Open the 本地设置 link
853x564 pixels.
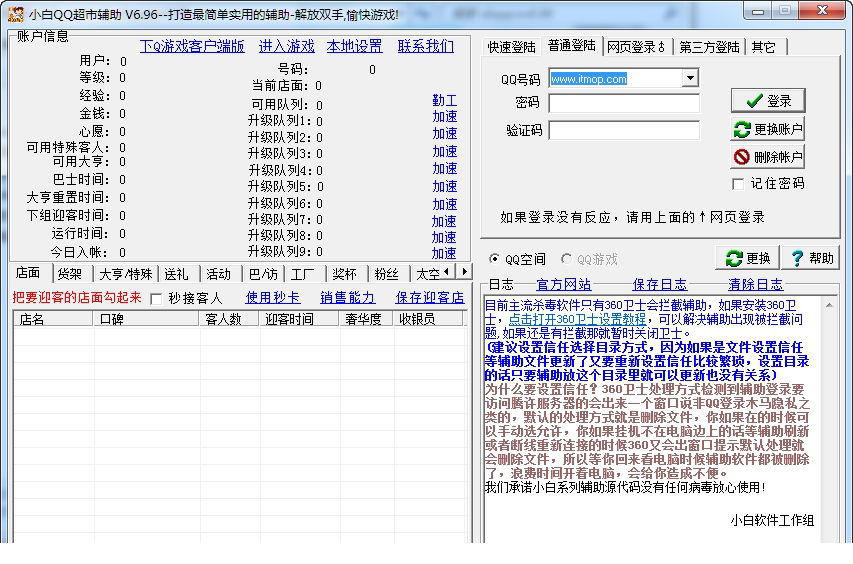(x=355, y=46)
